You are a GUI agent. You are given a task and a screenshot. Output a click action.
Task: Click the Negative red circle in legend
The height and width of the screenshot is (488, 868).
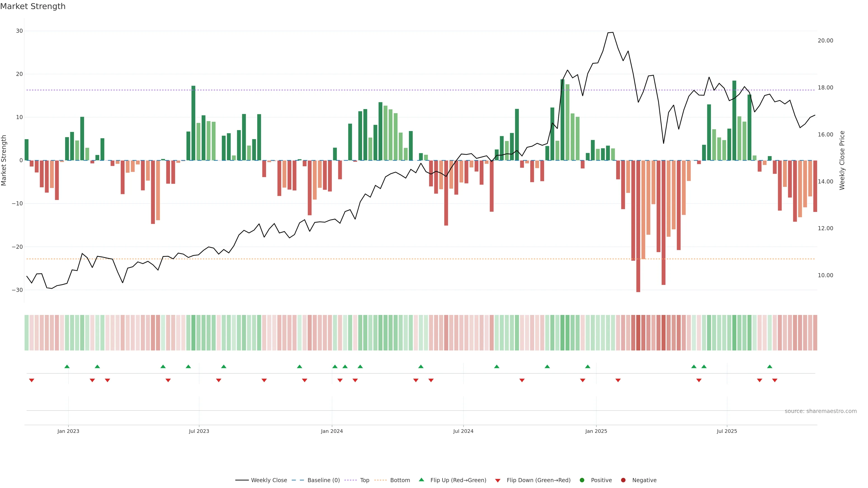click(x=623, y=480)
